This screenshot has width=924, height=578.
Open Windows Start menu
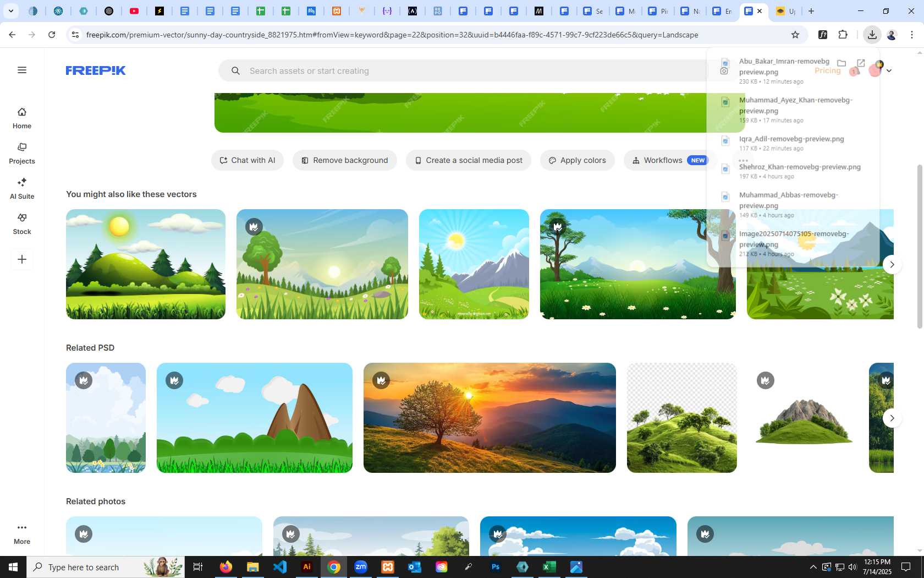point(13,567)
